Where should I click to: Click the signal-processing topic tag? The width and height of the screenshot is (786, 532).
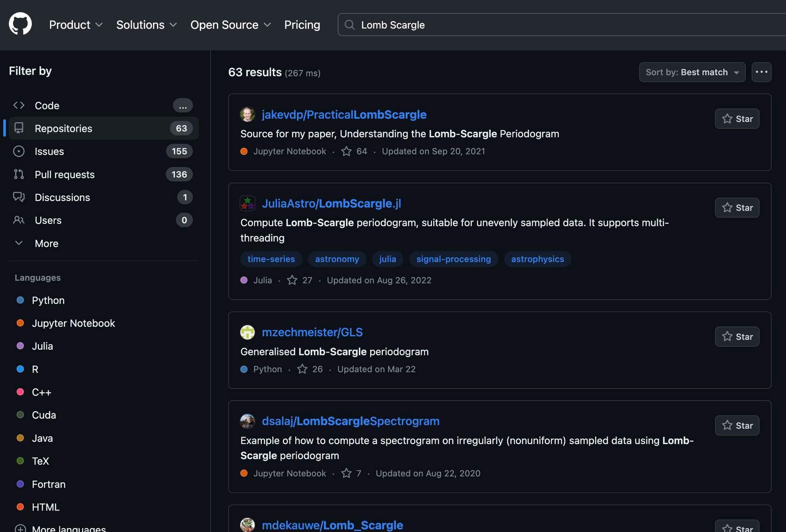pyautogui.click(x=453, y=259)
